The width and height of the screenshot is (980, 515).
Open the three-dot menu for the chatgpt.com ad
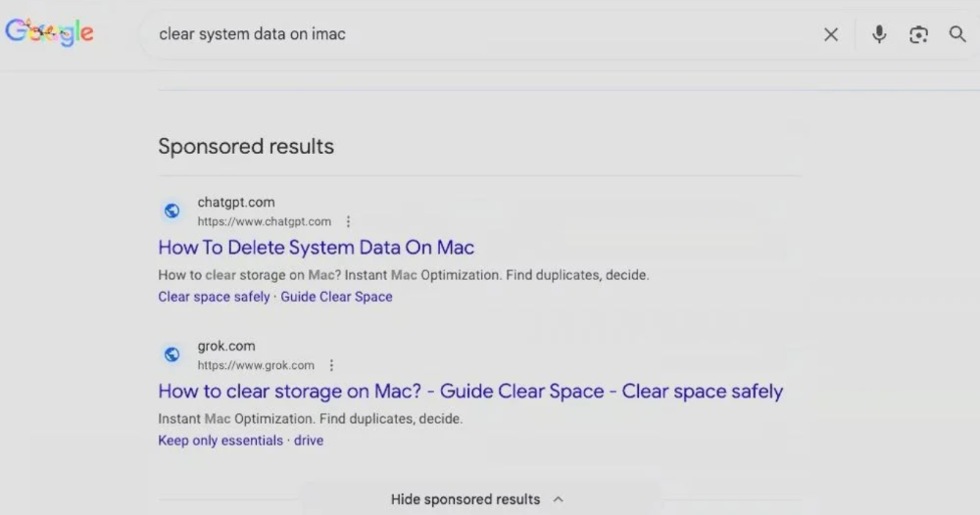click(x=348, y=222)
